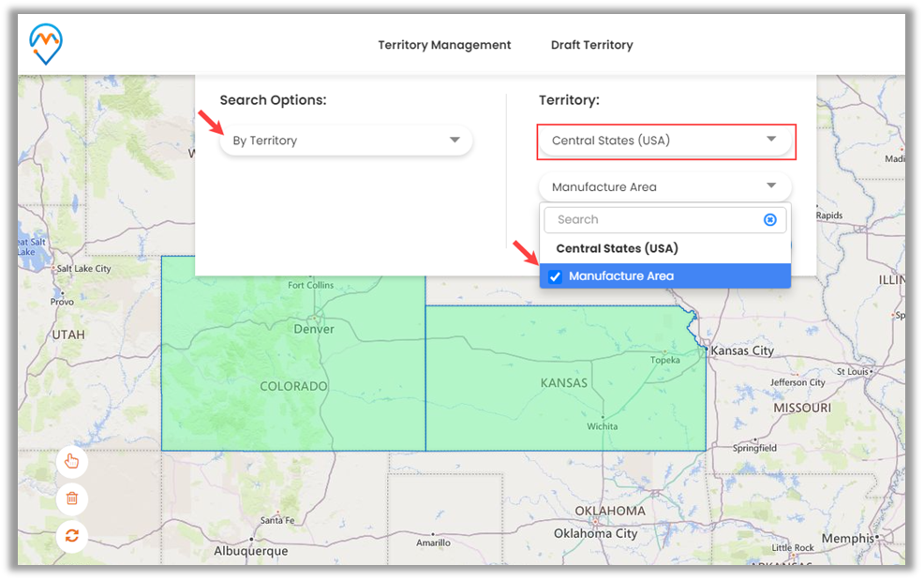This screenshot has width=924, height=580.
Task: Click the blue clear-search icon
Action: (x=769, y=220)
